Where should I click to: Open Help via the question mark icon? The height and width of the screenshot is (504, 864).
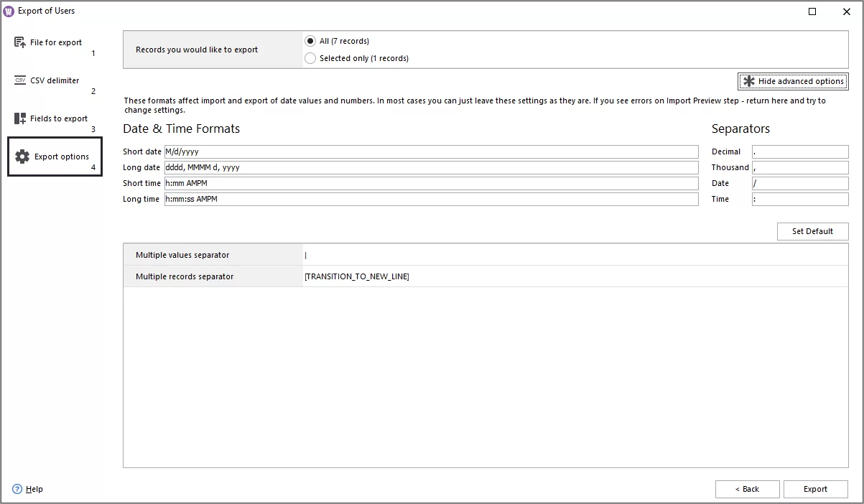click(16, 489)
